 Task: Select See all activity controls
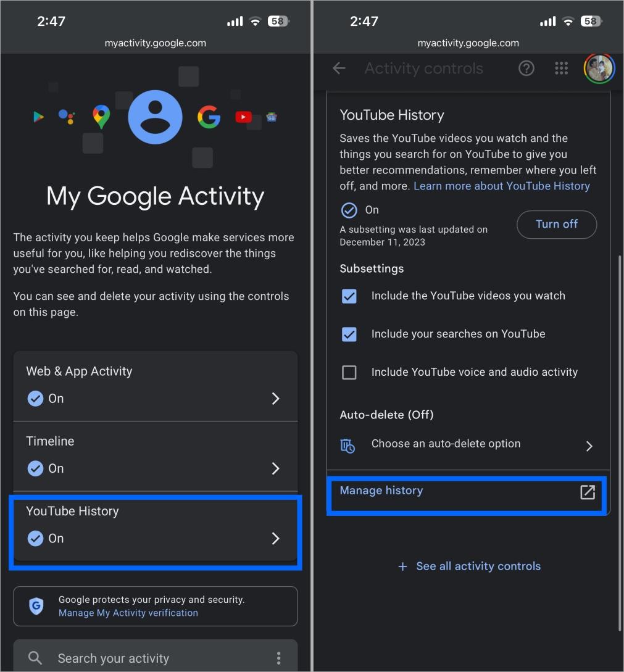point(469,566)
